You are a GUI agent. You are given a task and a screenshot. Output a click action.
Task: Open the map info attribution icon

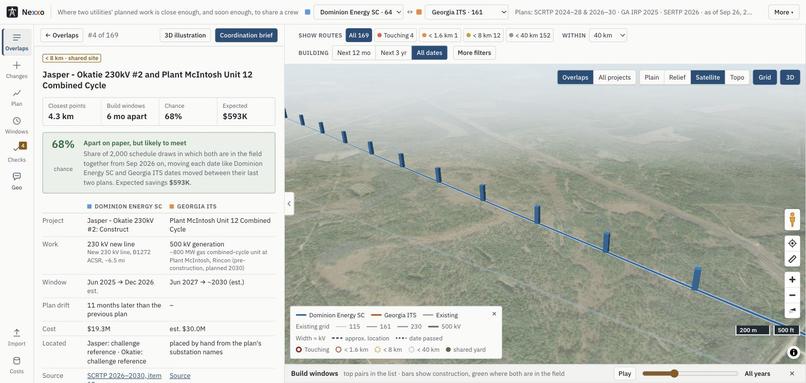[794, 352]
